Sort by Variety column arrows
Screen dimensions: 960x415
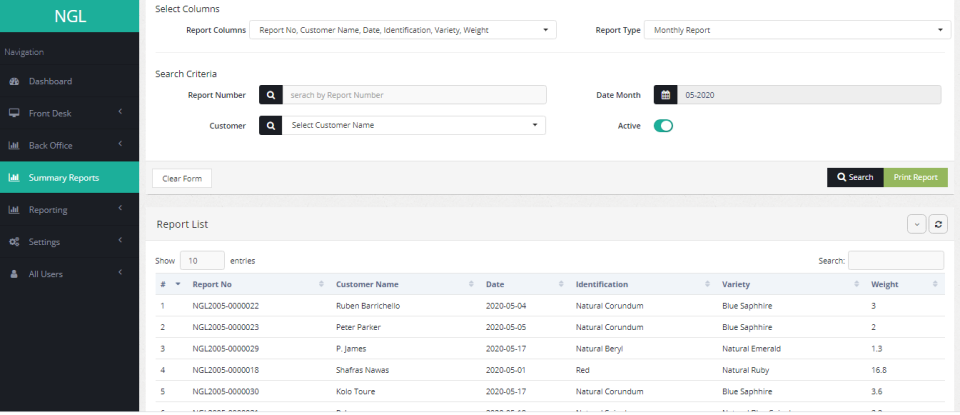pos(857,285)
